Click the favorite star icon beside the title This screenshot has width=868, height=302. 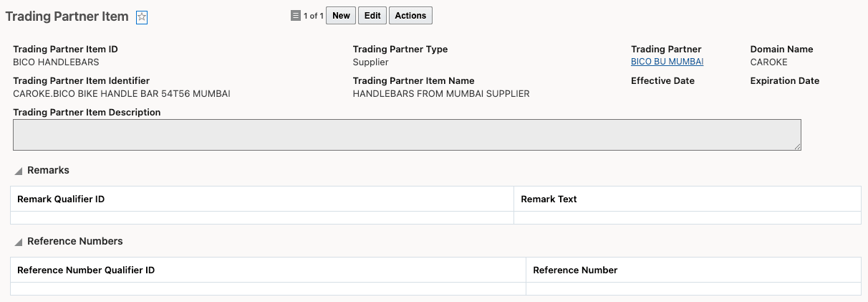tap(142, 18)
